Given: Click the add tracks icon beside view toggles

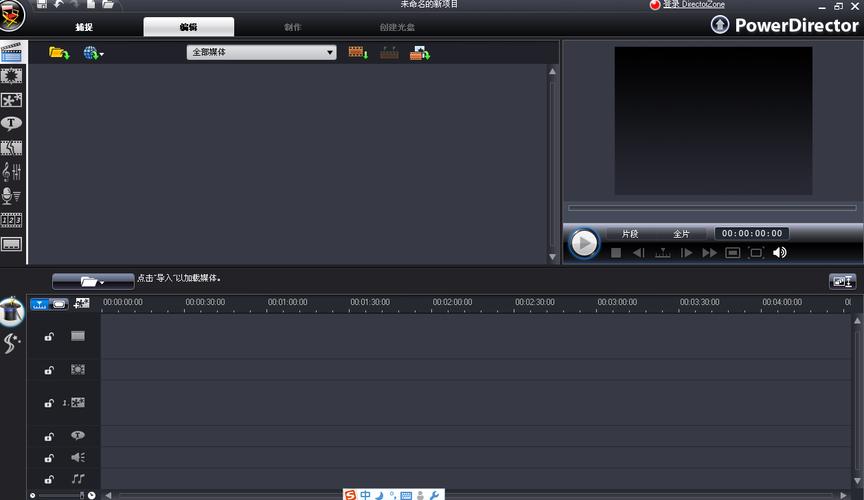Looking at the screenshot, I should 82,303.
